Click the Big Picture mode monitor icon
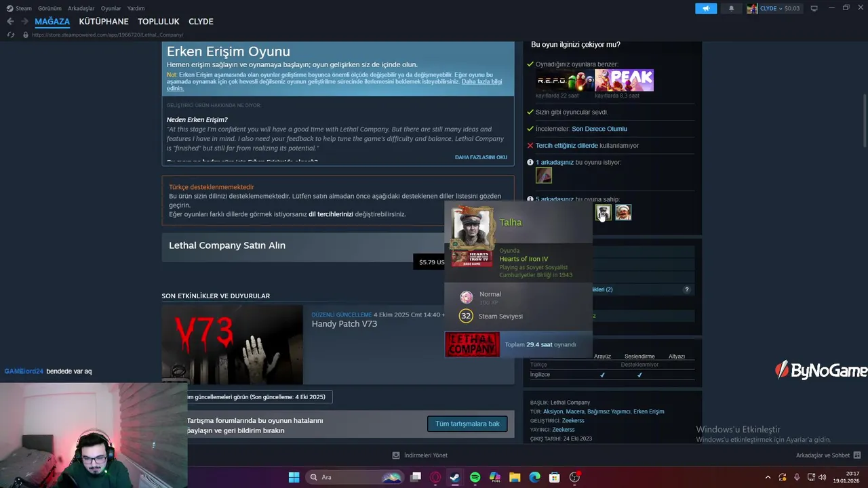 pyautogui.click(x=814, y=8)
